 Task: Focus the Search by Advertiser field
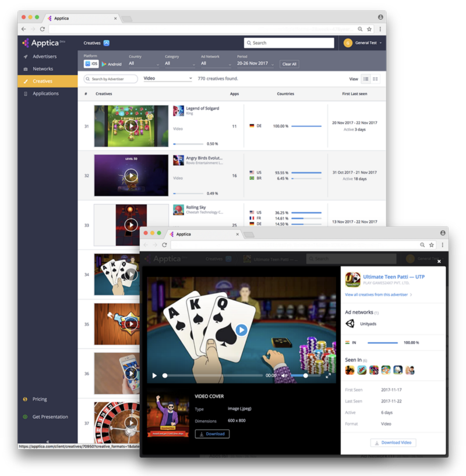click(111, 79)
